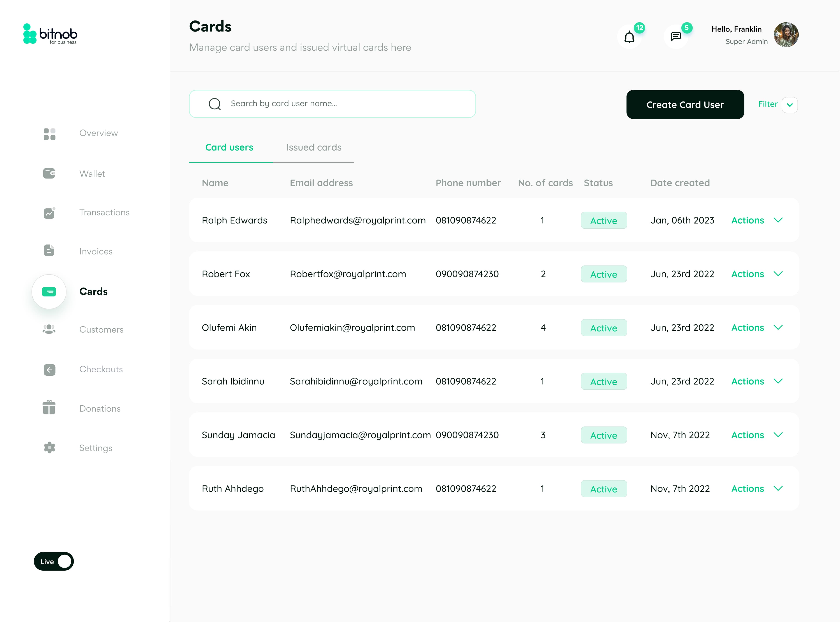
Task: Select the Card users tab
Action: click(229, 148)
